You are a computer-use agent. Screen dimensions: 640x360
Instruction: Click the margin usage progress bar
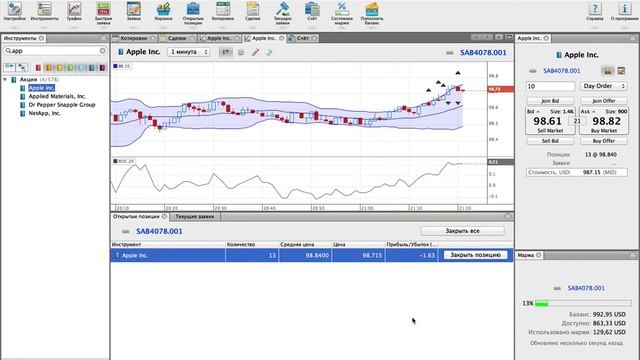coord(583,303)
